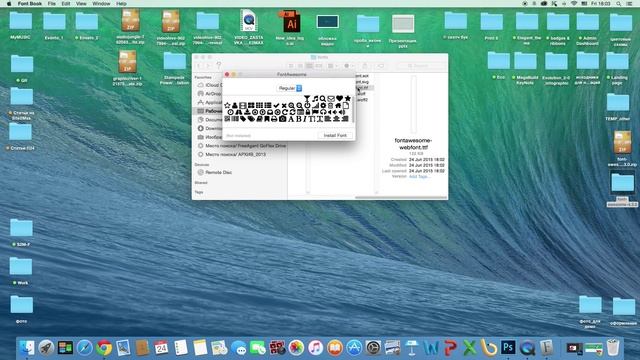Open Photo Booth from the Dock
Screen dimensions: 640x360
tap(277, 348)
